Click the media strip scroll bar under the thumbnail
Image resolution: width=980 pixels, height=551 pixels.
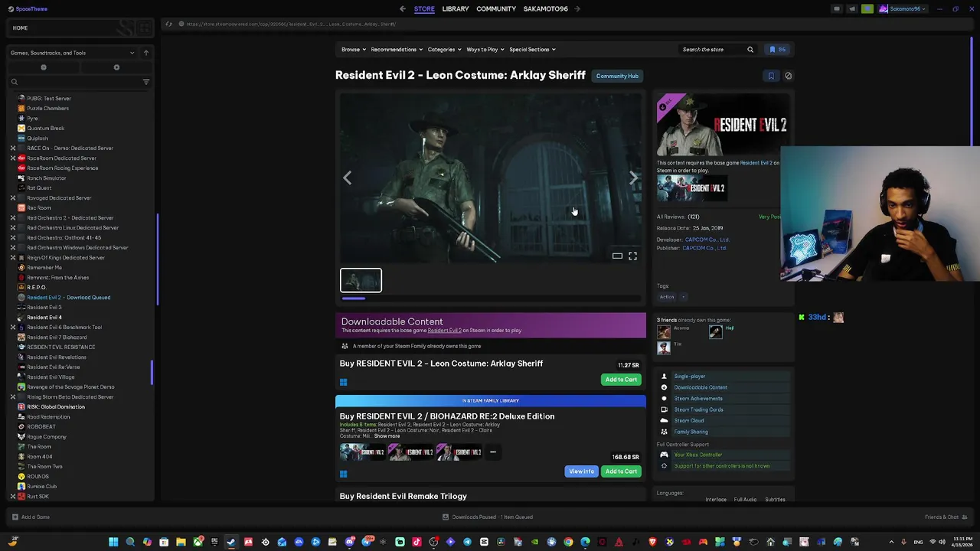click(353, 298)
